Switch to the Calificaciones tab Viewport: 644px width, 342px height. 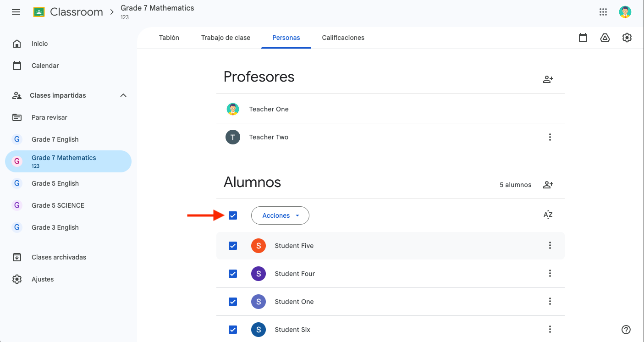point(343,38)
